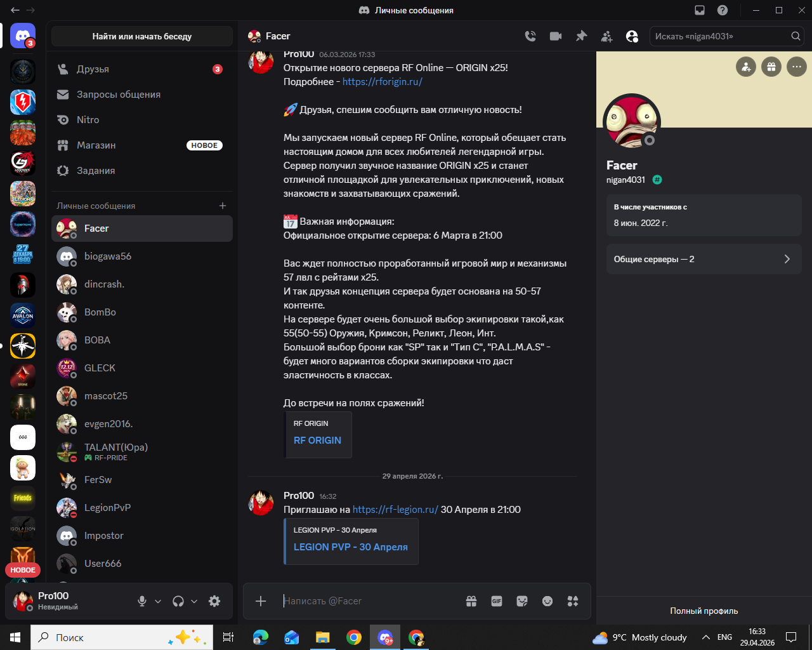Show hidden system tray icons
Screen dimensions: 812x650
(705, 637)
